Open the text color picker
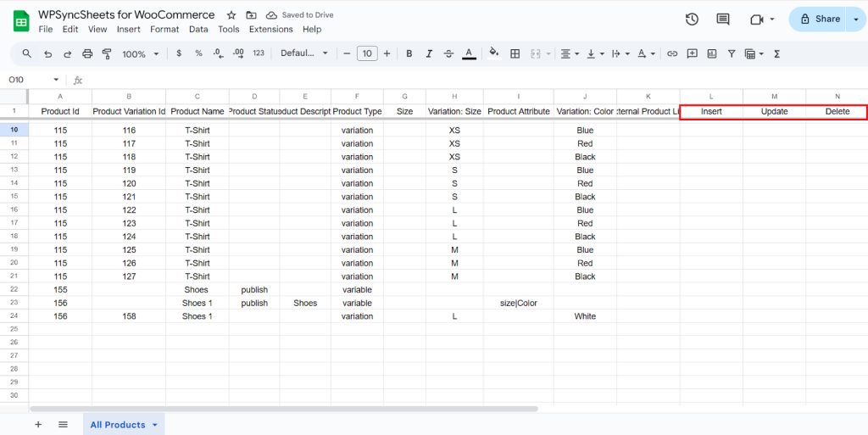The image size is (868, 435). pos(469,53)
